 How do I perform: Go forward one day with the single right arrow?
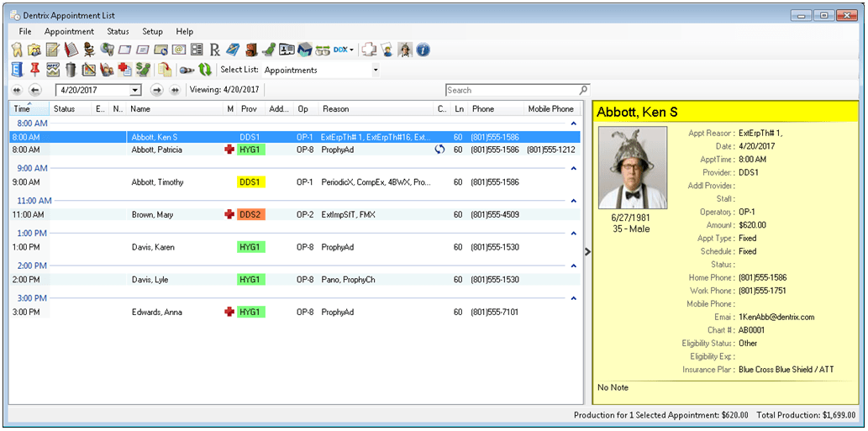tap(156, 90)
